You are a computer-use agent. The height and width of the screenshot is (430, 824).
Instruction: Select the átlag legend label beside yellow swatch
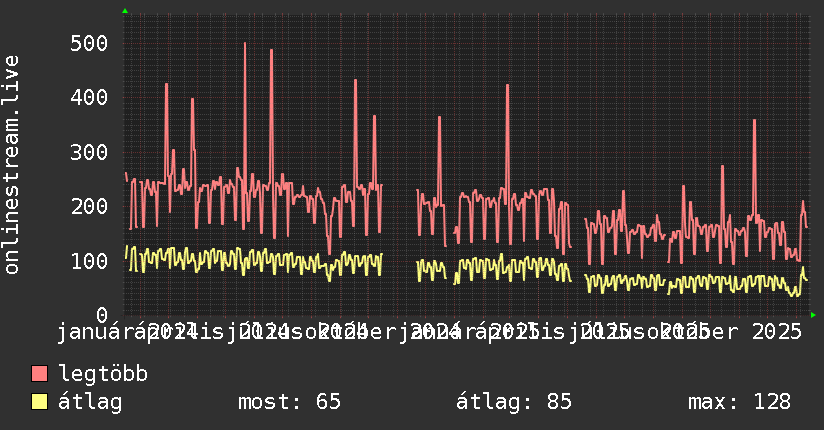pyautogui.click(x=90, y=402)
